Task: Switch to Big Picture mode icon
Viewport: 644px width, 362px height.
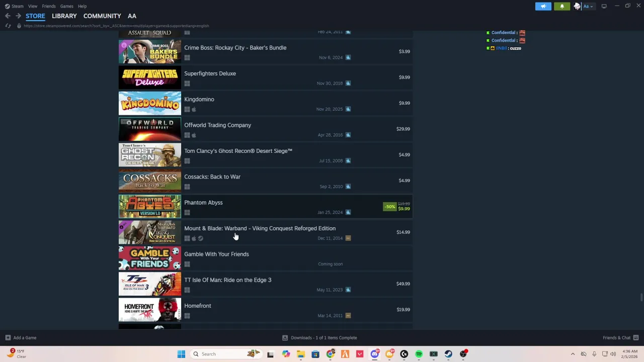Action: (x=604, y=6)
